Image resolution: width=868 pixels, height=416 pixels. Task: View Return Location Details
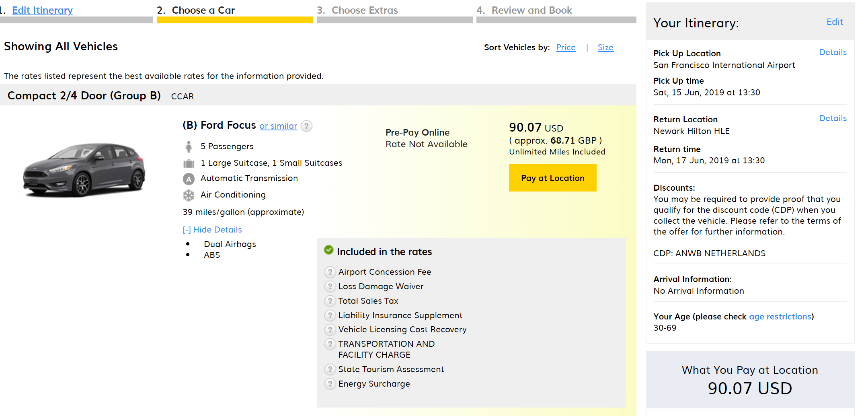pyautogui.click(x=833, y=118)
